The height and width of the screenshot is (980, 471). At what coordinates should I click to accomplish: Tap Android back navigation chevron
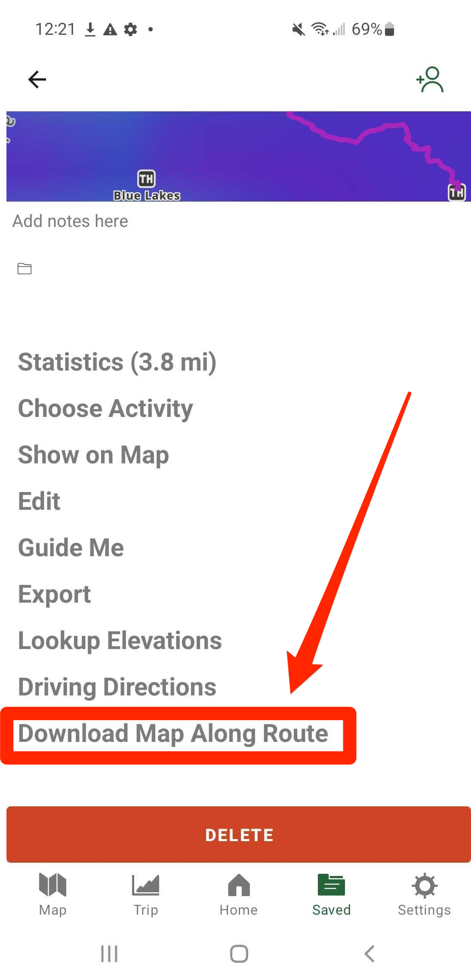point(369,954)
